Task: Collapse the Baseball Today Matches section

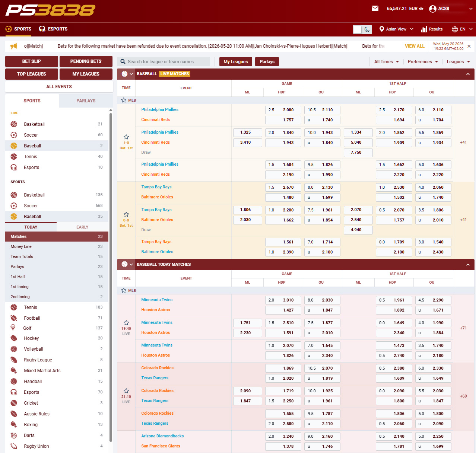Action: point(468,265)
